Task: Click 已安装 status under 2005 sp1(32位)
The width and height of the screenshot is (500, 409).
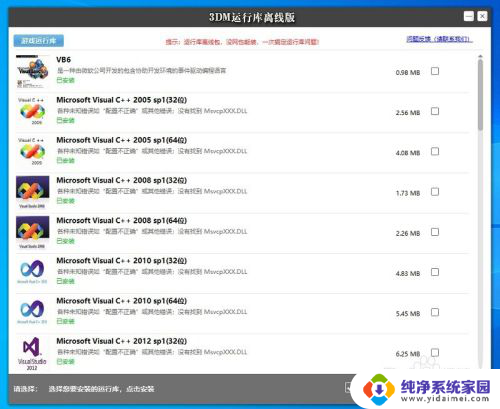Action: pos(65,120)
